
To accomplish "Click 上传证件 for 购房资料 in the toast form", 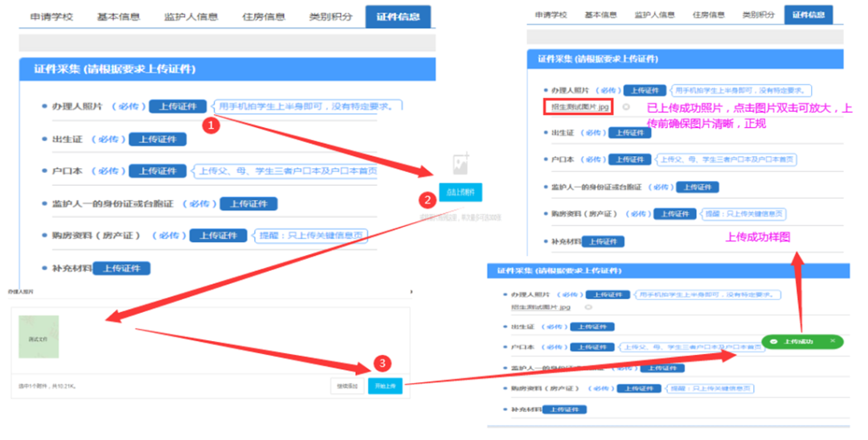I will tap(640, 389).
